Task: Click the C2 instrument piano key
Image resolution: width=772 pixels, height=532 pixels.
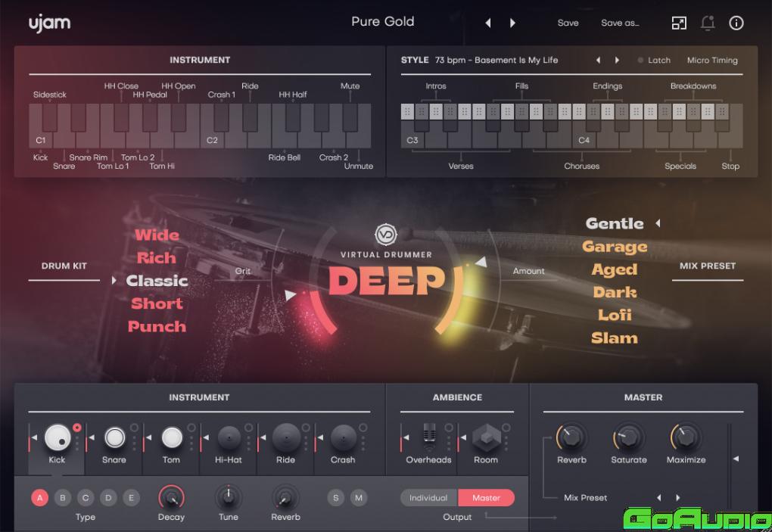Action: [212, 140]
